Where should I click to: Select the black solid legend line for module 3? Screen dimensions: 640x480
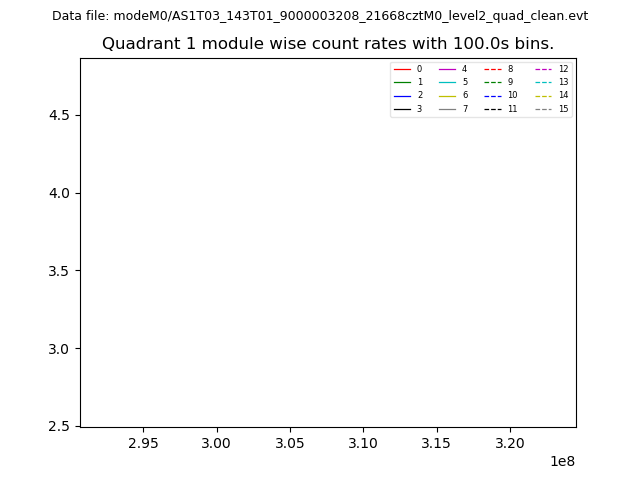click(402, 109)
